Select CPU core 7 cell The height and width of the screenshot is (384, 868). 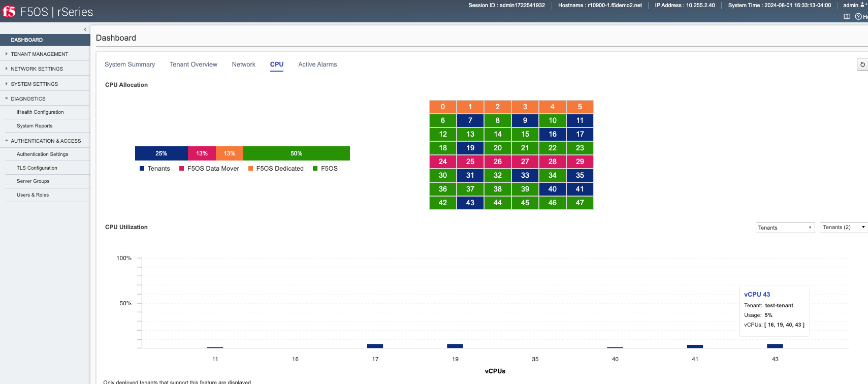coord(470,120)
